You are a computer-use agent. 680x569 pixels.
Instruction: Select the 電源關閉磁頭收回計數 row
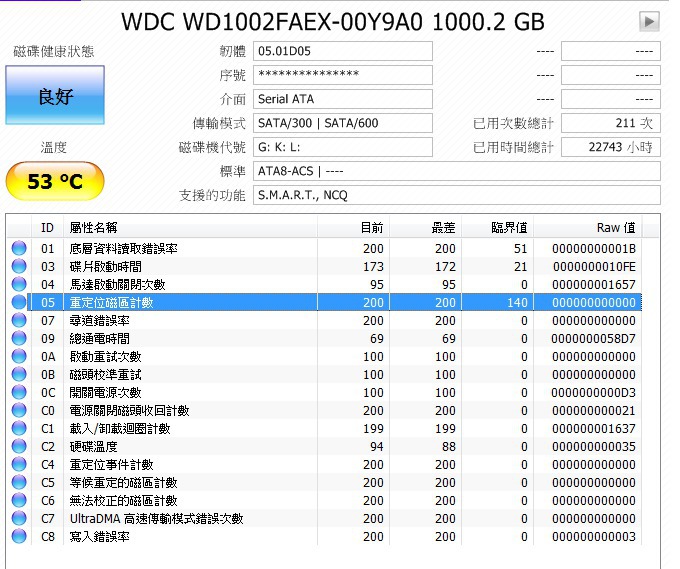click(x=324, y=410)
